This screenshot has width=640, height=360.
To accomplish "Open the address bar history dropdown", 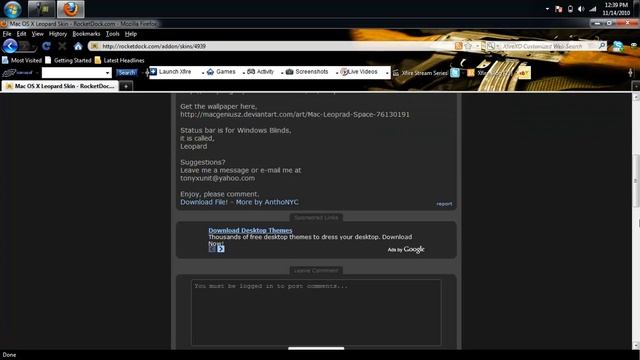I will 478,46.
